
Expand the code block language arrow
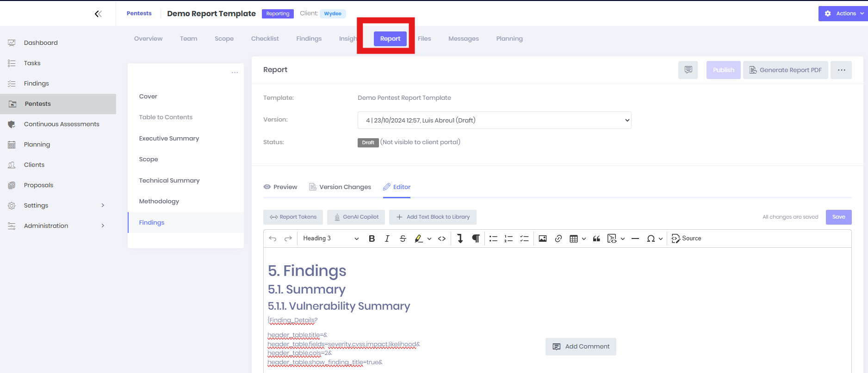[x=623, y=239]
